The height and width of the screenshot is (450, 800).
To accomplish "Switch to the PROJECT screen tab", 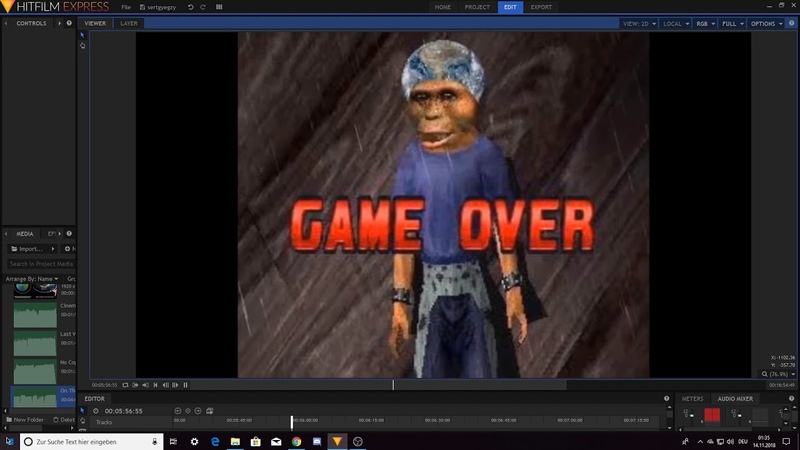I will point(477,7).
